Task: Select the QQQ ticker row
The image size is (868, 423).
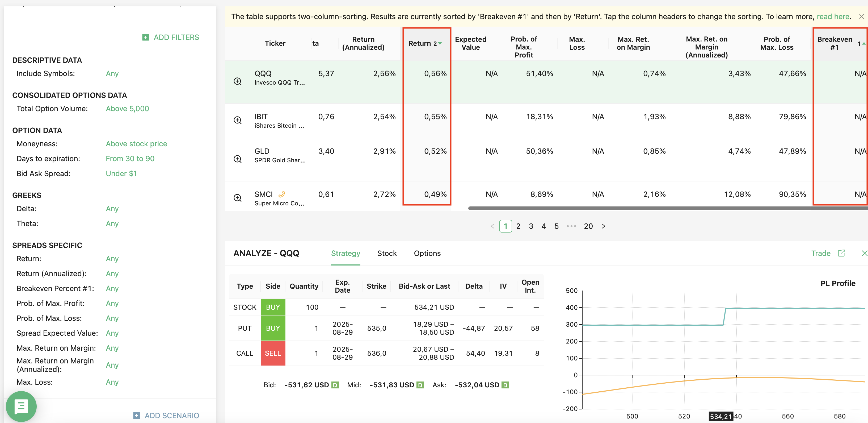Action: 546,82
